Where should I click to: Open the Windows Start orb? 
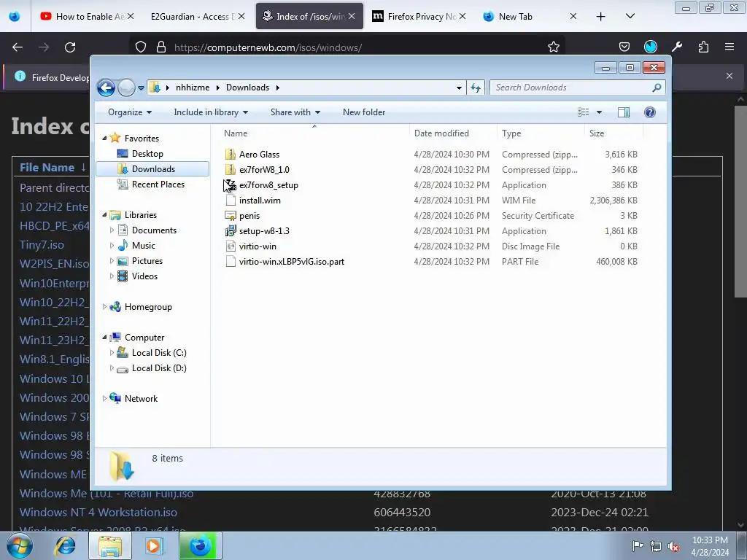[19, 545]
